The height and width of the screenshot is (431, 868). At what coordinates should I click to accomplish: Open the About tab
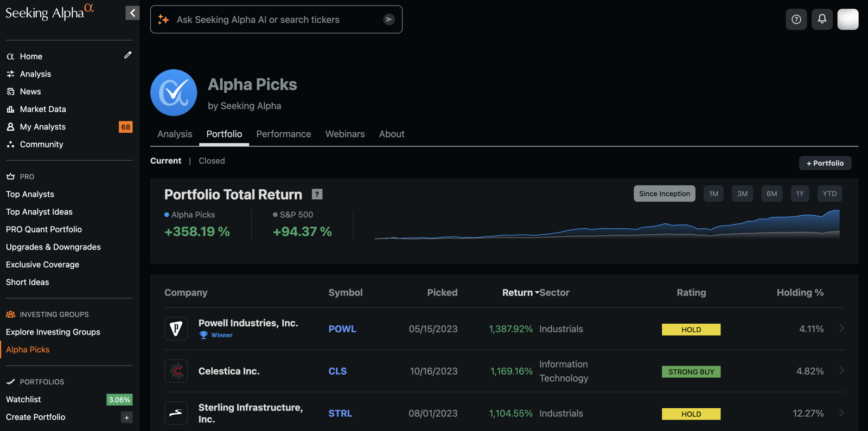392,134
